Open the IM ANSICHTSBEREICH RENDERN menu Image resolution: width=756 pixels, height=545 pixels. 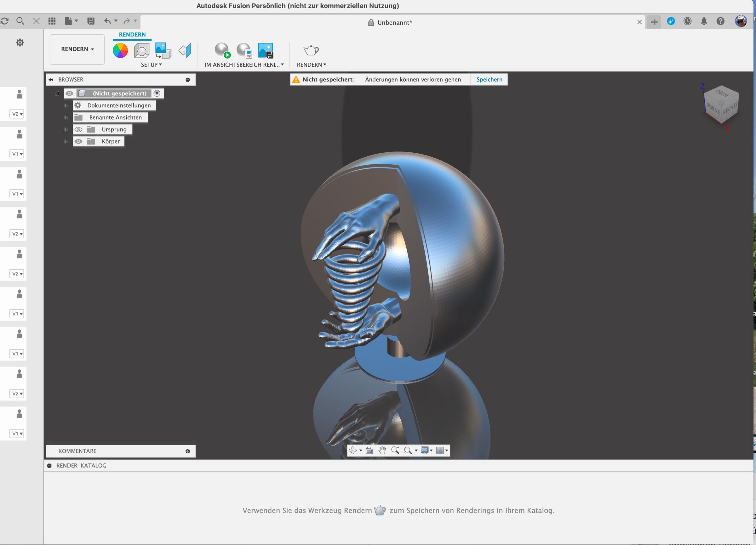[x=244, y=65]
